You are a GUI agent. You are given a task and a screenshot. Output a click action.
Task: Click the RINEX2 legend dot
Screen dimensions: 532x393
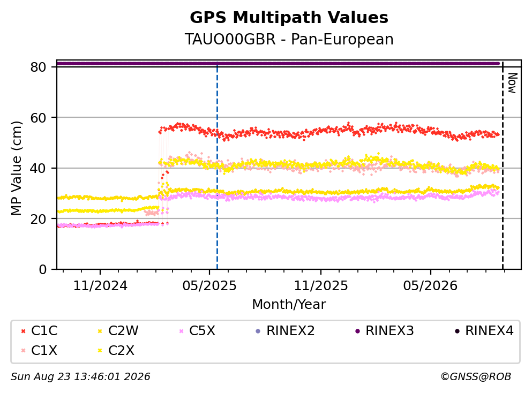click(x=258, y=331)
